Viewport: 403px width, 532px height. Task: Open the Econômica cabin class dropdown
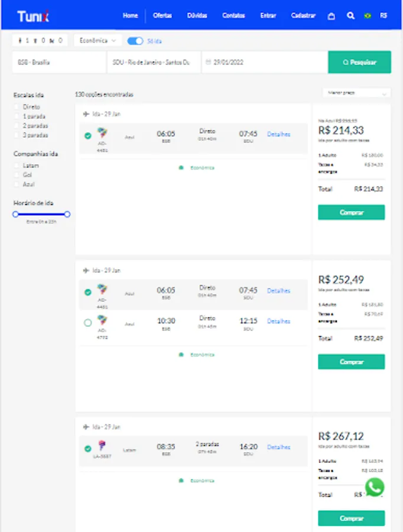pos(98,41)
